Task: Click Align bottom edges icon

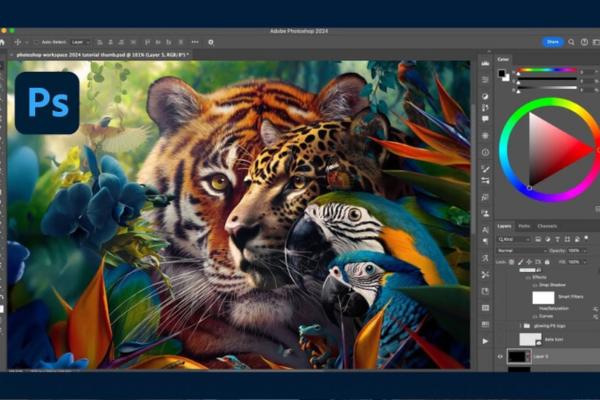Action: 169,42
